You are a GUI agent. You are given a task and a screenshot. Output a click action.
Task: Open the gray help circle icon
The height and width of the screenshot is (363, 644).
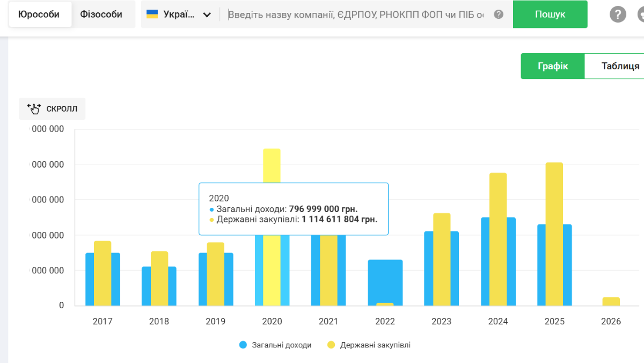click(618, 14)
